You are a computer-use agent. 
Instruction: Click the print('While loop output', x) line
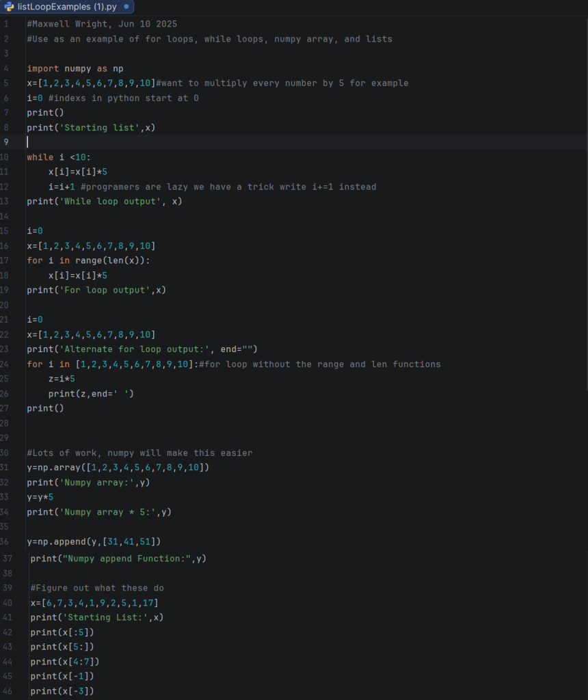tap(105, 202)
